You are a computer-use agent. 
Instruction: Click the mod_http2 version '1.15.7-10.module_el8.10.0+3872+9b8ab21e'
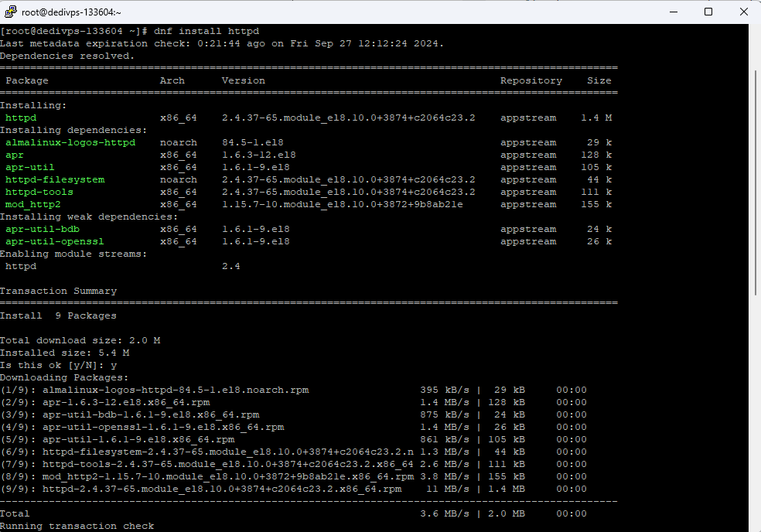click(342, 204)
